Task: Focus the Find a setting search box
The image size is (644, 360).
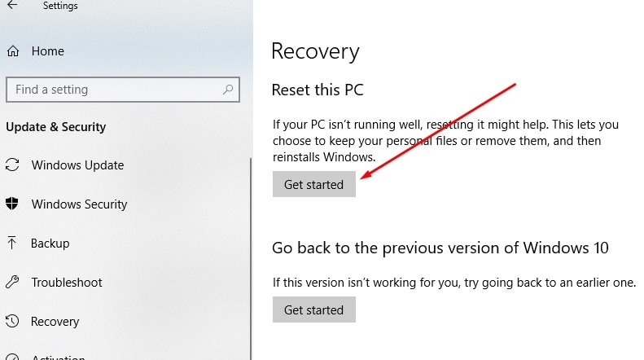Action: coord(114,90)
